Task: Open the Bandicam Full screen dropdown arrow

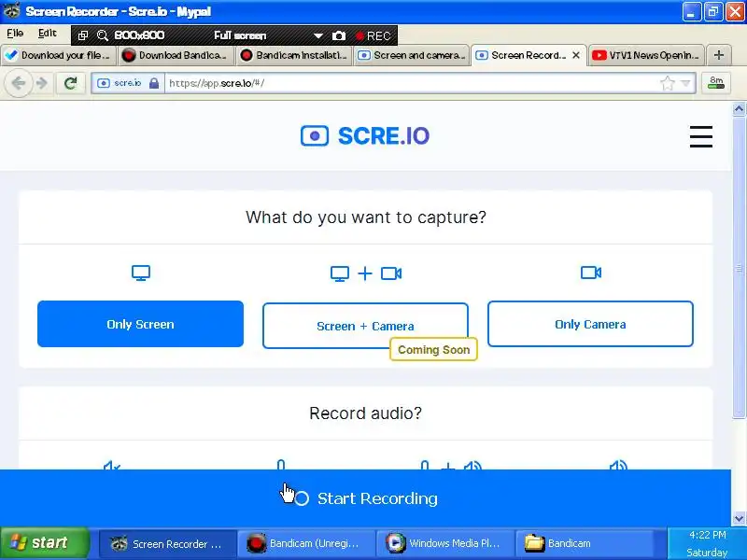Action: point(318,35)
